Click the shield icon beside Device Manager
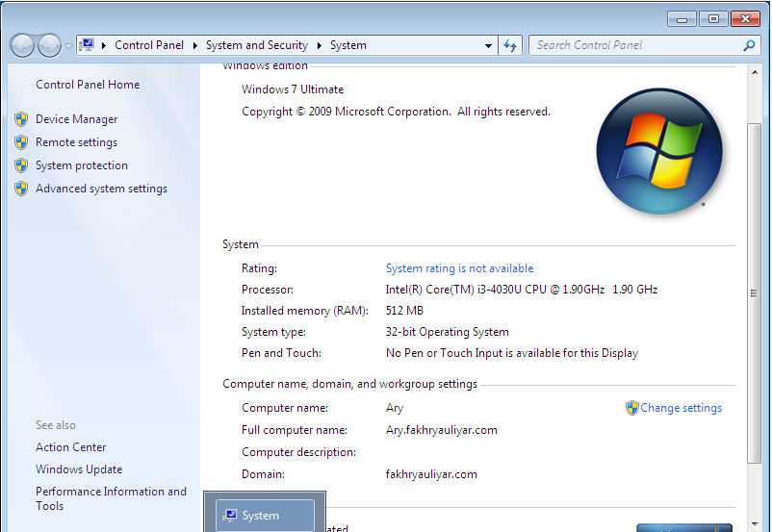This screenshot has height=532, width=772. click(21, 119)
